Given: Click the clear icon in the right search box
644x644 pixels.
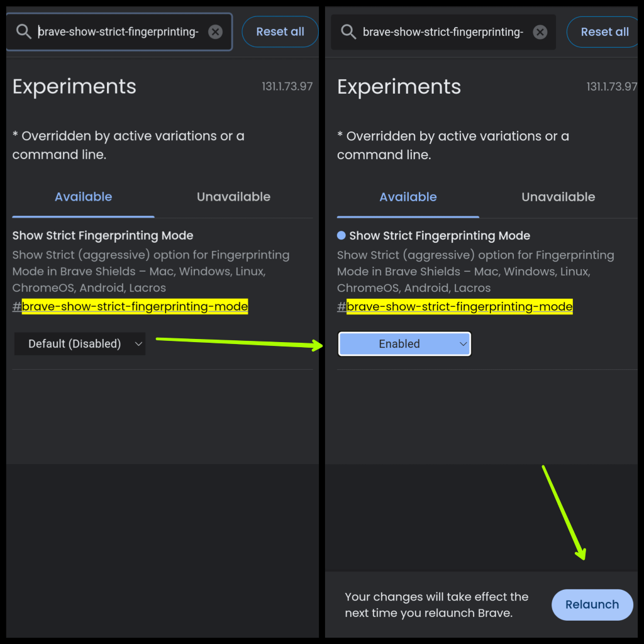Looking at the screenshot, I should [539, 31].
